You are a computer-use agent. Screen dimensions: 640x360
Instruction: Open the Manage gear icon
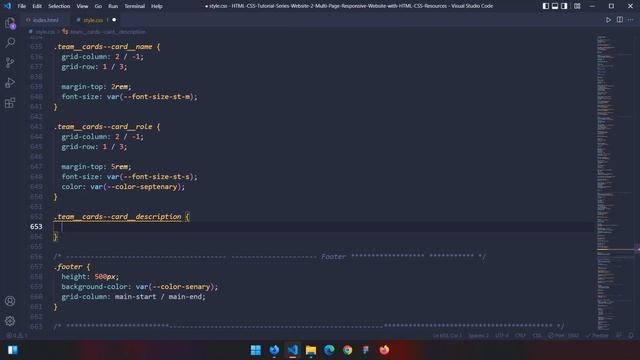tap(10, 321)
